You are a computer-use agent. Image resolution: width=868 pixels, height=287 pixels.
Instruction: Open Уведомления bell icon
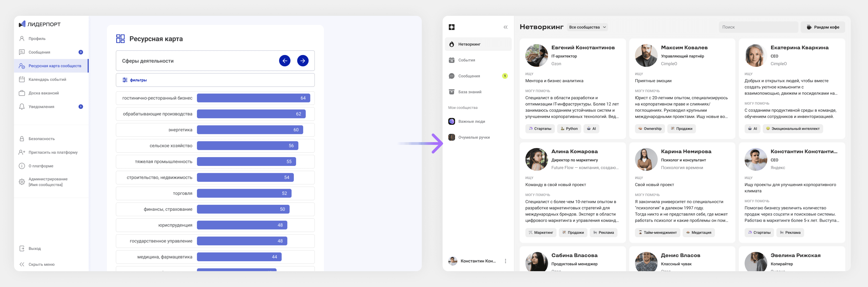[x=22, y=107]
